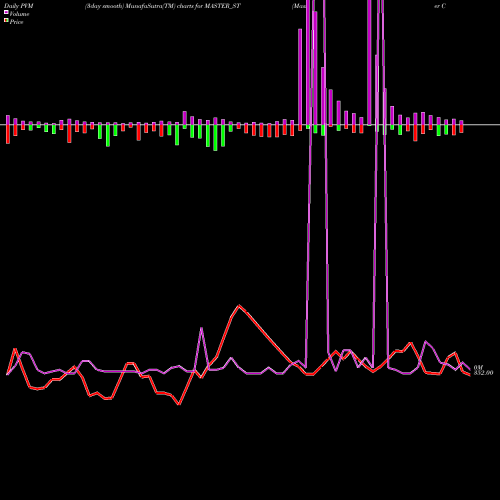This screenshot has width=500, height=500.
Task: Click the 'Price' legend label
Action: (x=16, y=22)
